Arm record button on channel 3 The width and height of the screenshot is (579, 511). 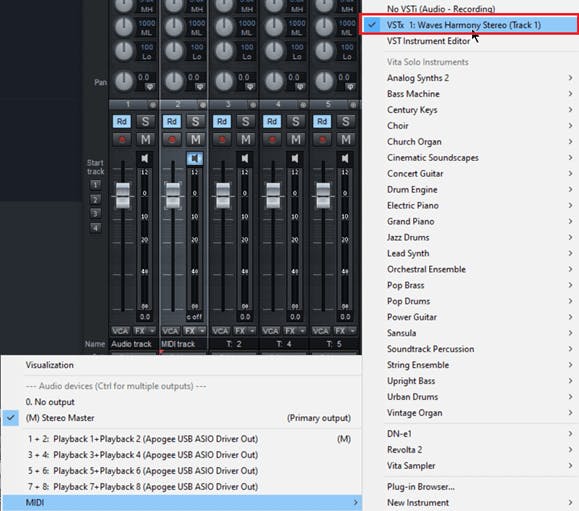(x=222, y=140)
